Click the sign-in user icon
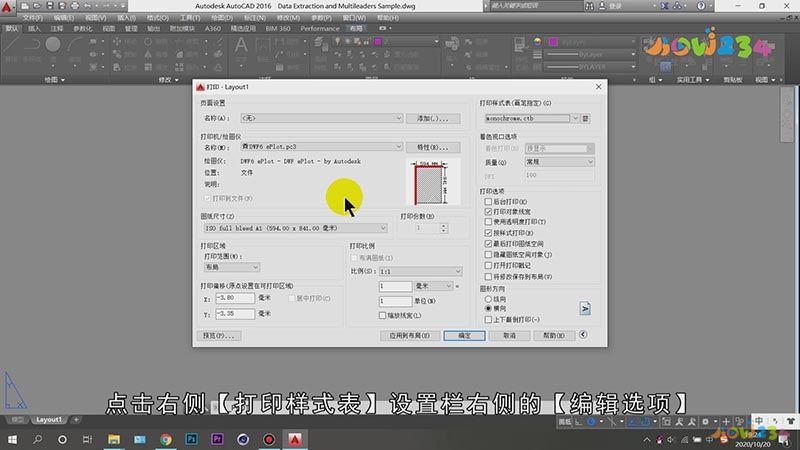This screenshot has width=800, height=450. tap(602, 6)
